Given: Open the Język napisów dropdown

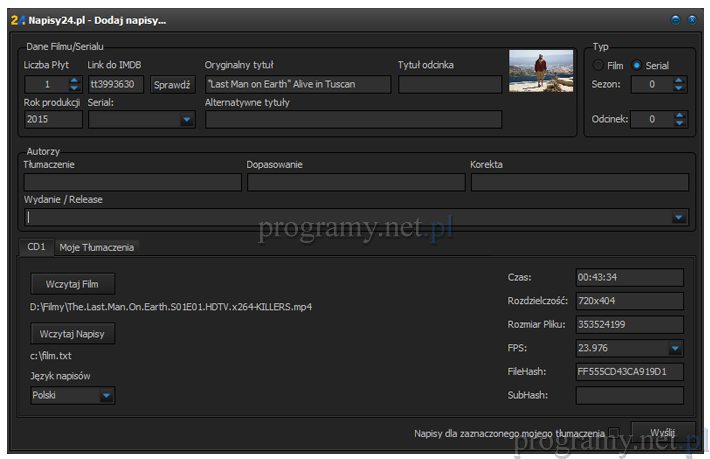Looking at the screenshot, I should [106, 396].
